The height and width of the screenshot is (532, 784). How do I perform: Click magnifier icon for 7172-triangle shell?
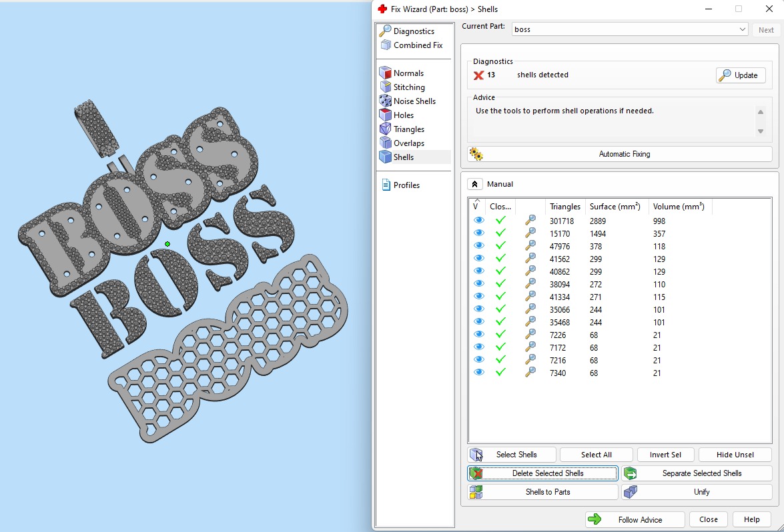pos(530,347)
